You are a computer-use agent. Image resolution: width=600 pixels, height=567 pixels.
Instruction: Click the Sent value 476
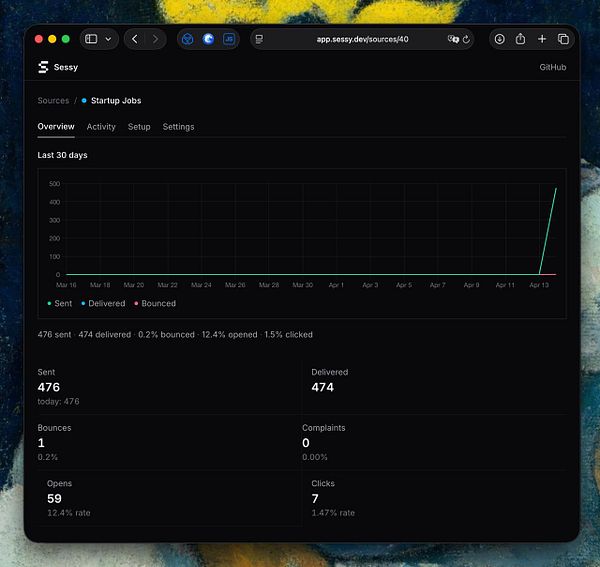(49, 387)
